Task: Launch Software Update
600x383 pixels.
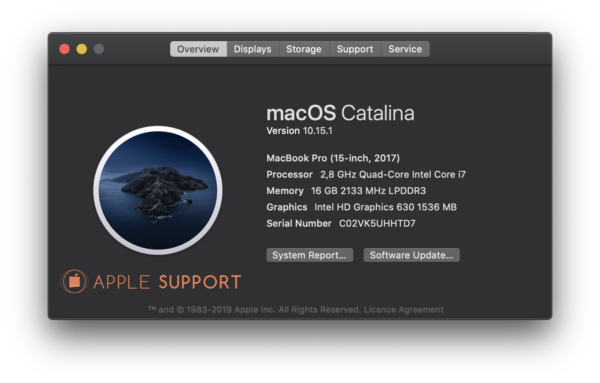Action: (x=412, y=255)
